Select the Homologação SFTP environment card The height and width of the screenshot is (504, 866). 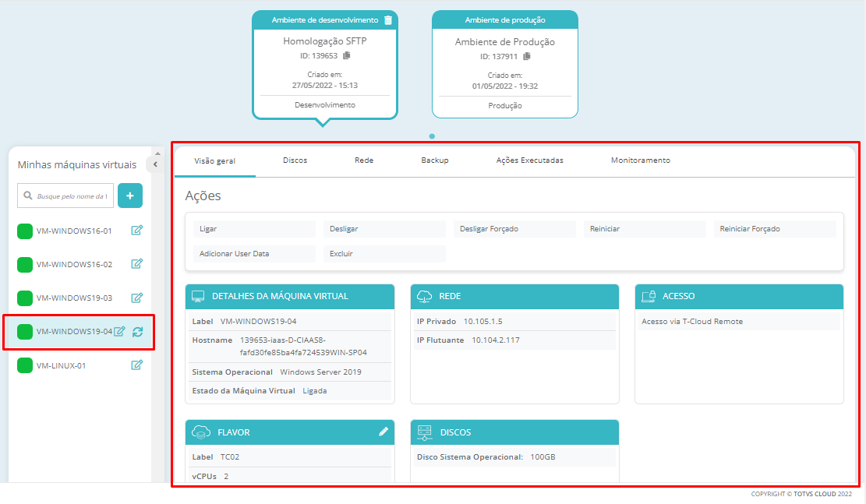(325, 64)
